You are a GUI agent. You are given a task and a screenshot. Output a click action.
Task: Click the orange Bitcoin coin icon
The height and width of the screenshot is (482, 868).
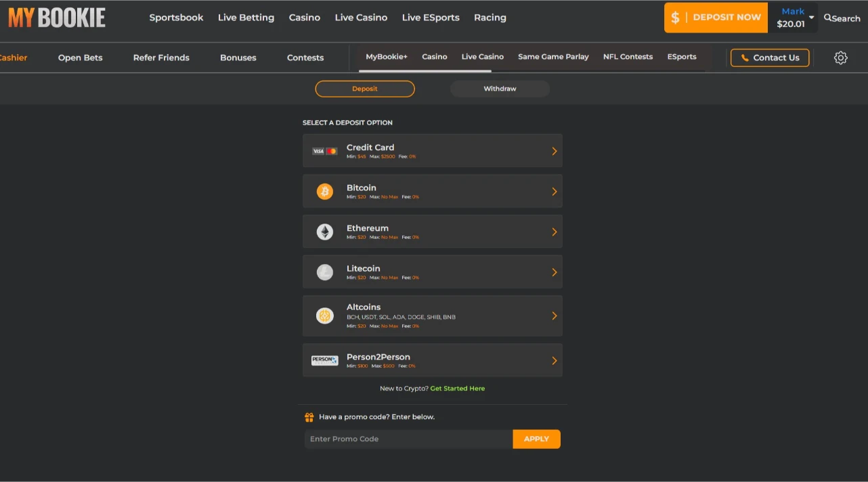[325, 192]
